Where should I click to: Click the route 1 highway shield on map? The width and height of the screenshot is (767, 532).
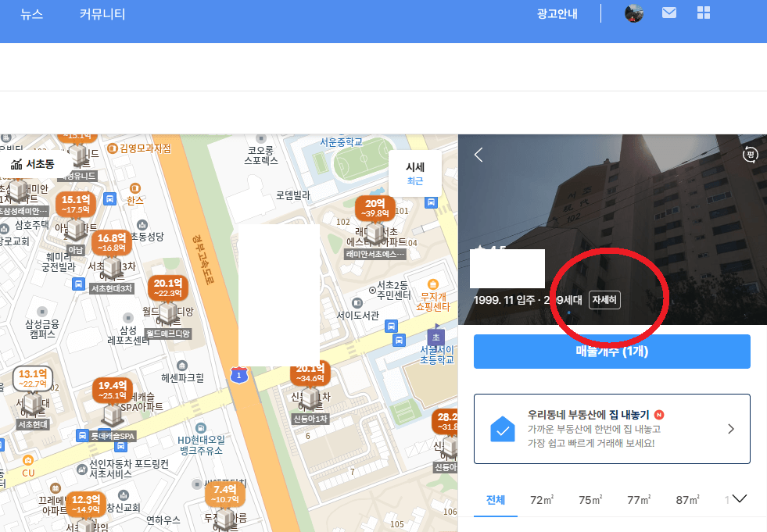click(239, 374)
